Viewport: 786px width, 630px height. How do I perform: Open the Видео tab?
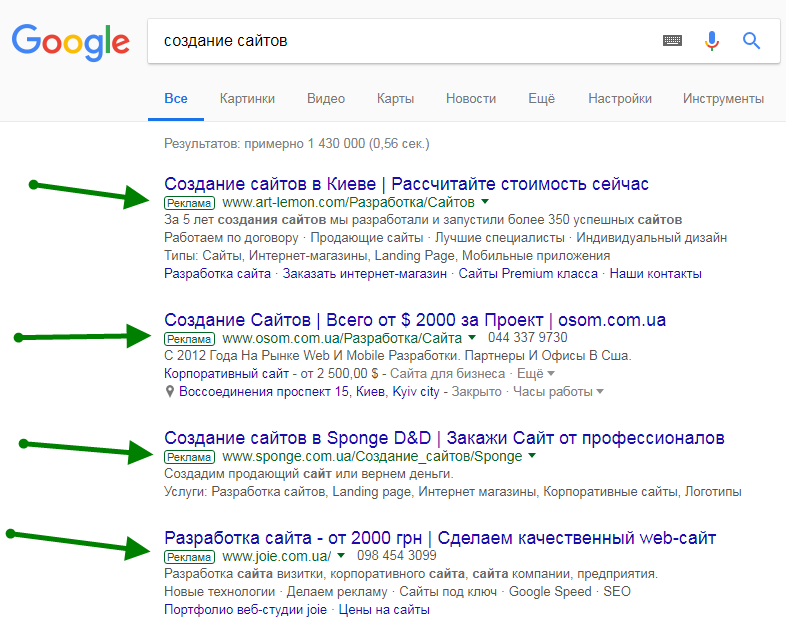(326, 99)
